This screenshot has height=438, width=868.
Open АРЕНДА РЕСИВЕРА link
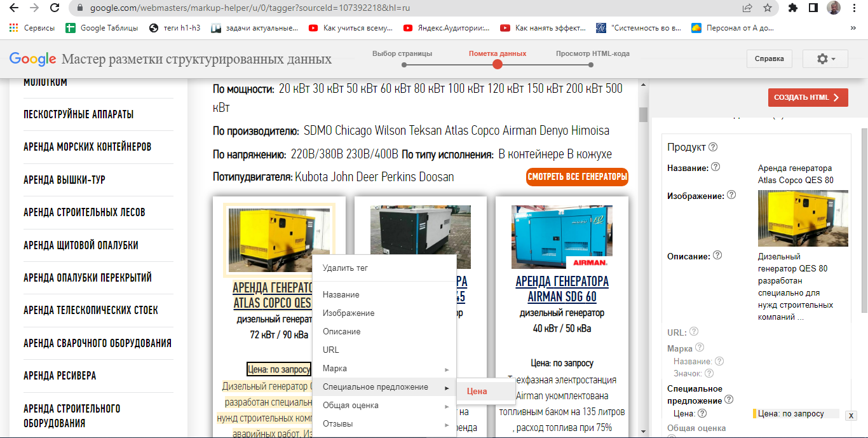[60, 376]
